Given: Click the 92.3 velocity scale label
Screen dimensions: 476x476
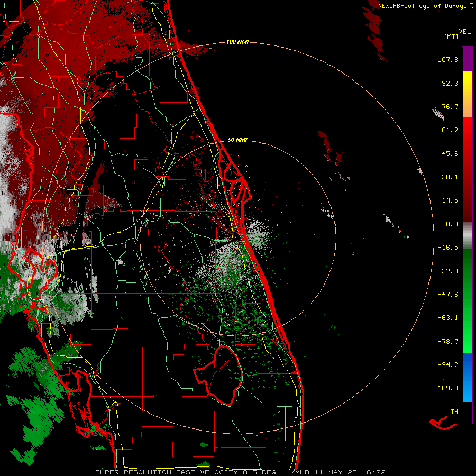Looking at the screenshot, I should 450,83.
